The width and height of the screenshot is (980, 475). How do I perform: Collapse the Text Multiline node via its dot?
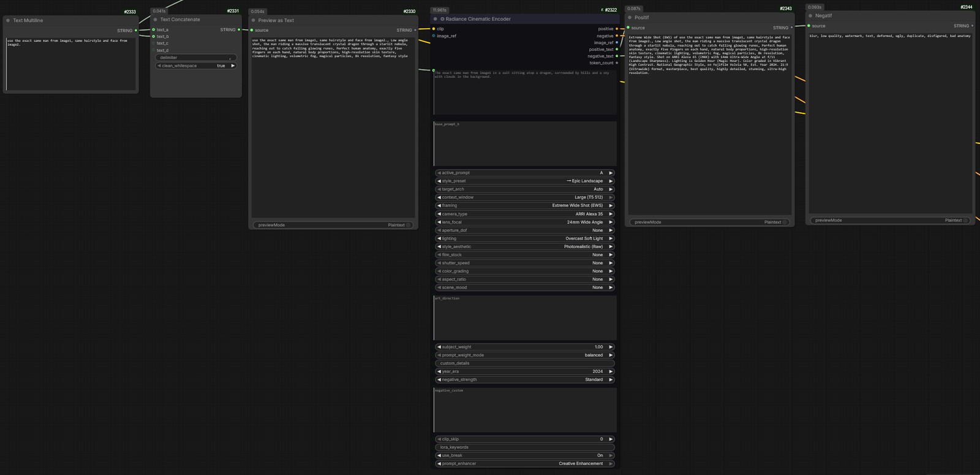point(8,20)
